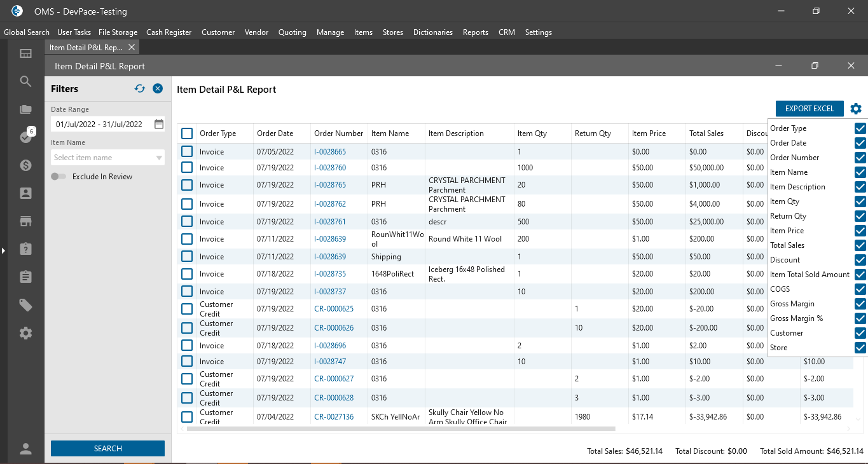Refresh filters using the reset arrows icon
The height and width of the screenshot is (464, 868).
[x=140, y=89]
